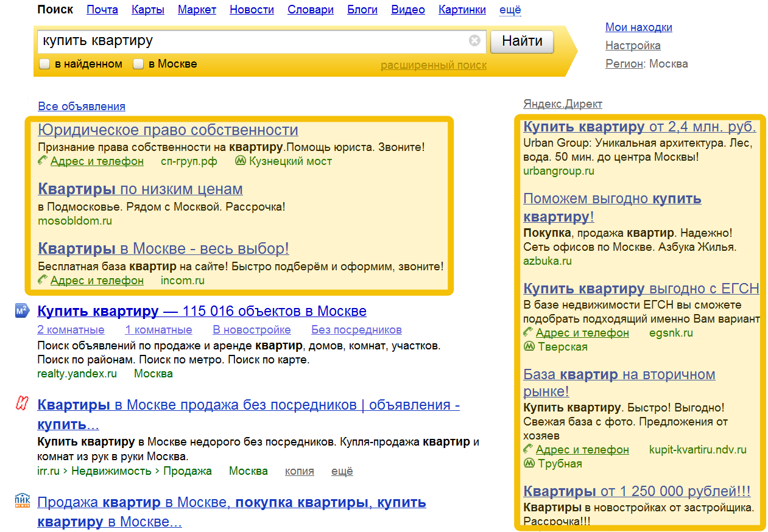Click the metro icon beside Кузнецкий мост
Image resolution: width=768 pixels, height=532 pixels.
[x=240, y=161]
